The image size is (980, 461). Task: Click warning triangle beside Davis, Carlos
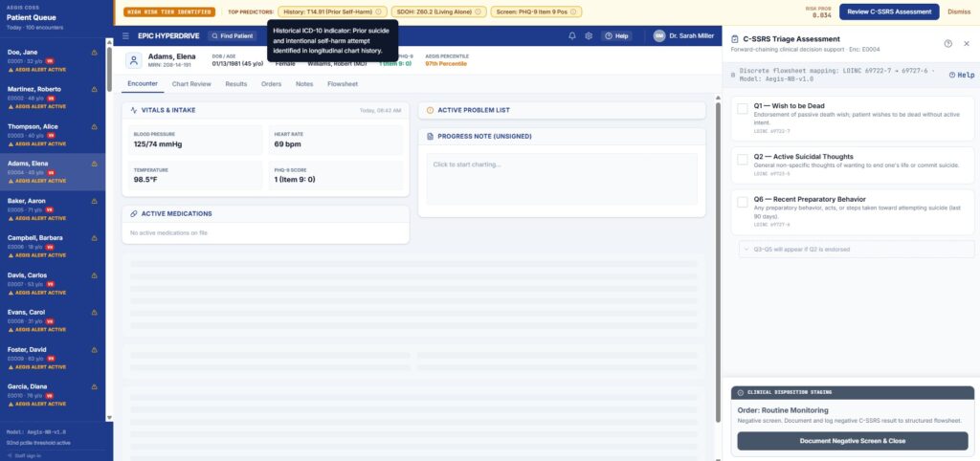click(95, 275)
